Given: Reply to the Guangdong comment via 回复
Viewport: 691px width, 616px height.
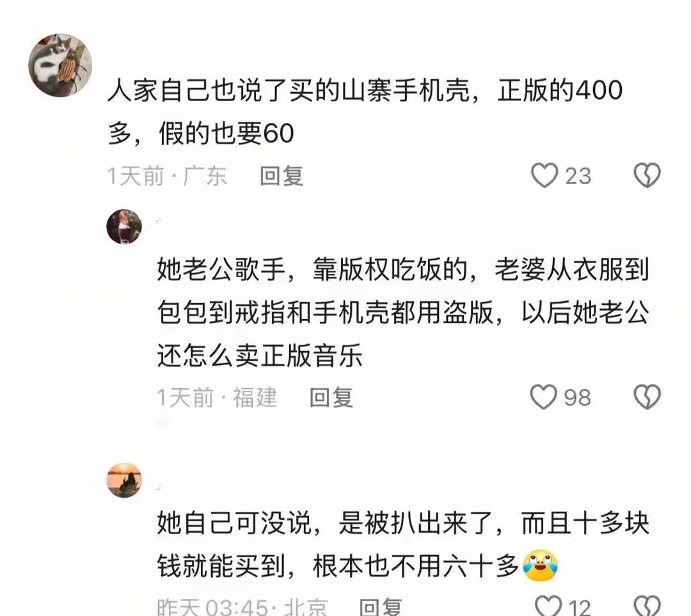Looking at the screenshot, I should 282,176.
